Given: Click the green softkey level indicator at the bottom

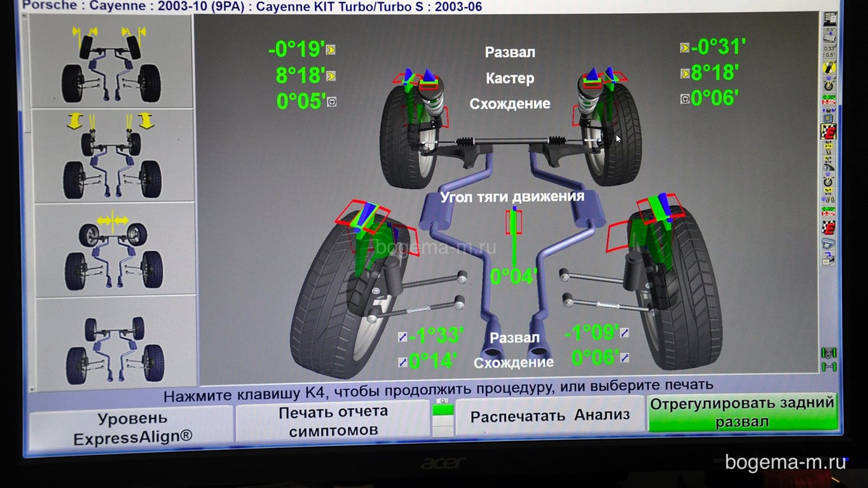Looking at the screenshot, I should click(x=443, y=410).
